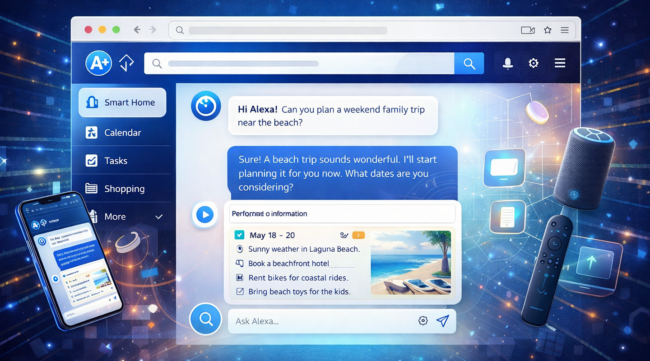Toggle the Bring beach toys checkbox
Viewport: 650px width, 361px height.
click(240, 291)
